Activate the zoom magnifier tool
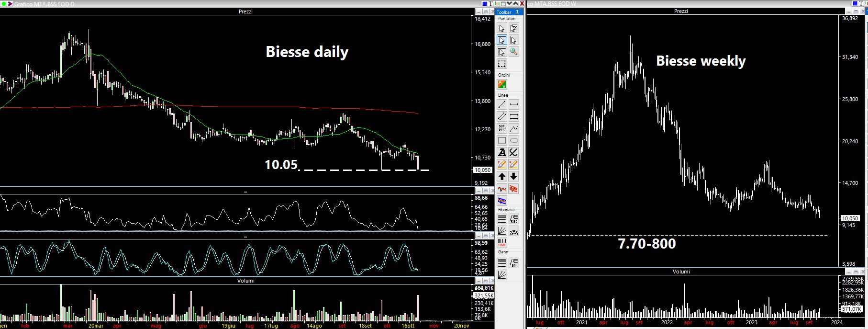Viewport: 868px width, 329px height. (x=513, y=52)
